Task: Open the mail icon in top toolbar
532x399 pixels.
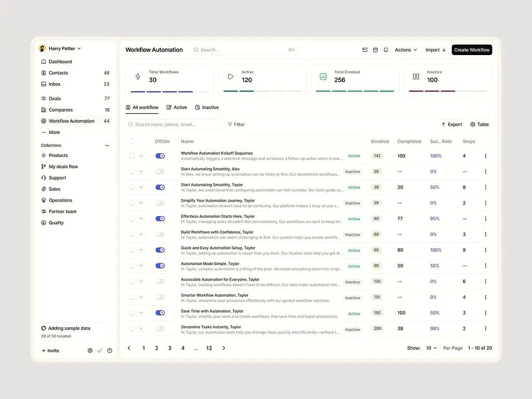Action: [x=365, y=50]
